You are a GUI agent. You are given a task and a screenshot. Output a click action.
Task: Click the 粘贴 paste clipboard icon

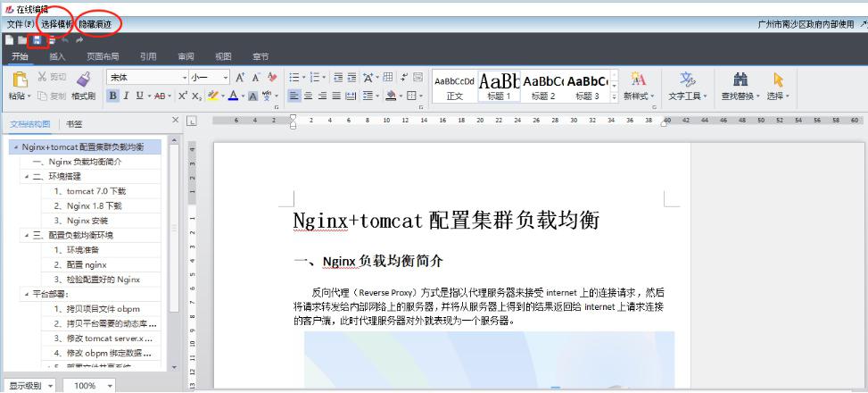point(20,79)
